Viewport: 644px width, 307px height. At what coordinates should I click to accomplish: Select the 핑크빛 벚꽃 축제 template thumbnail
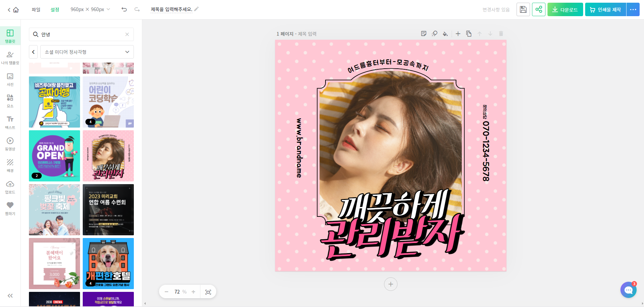tap(54, 210)
